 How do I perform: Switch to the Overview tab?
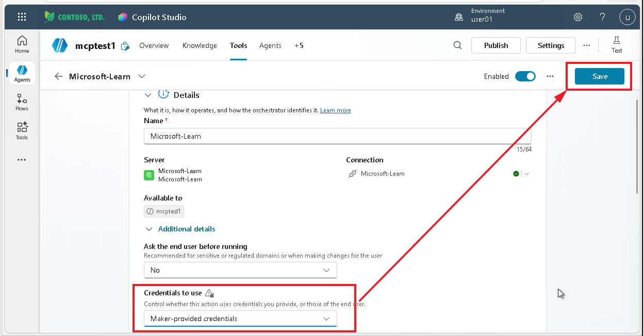point(154,45)
